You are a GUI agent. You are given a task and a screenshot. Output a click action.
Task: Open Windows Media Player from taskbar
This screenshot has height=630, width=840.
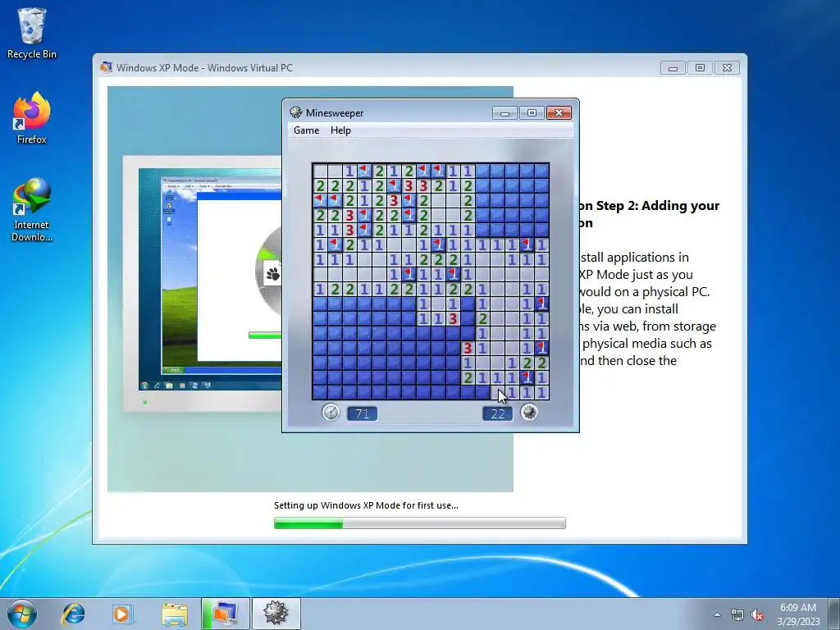pos(122,614)
